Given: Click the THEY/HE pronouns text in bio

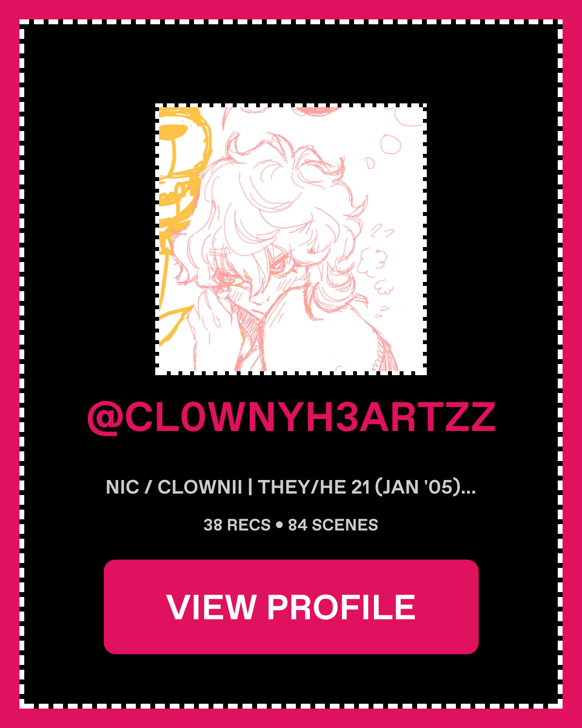Looking at the screenshot, I should [302, 487].
